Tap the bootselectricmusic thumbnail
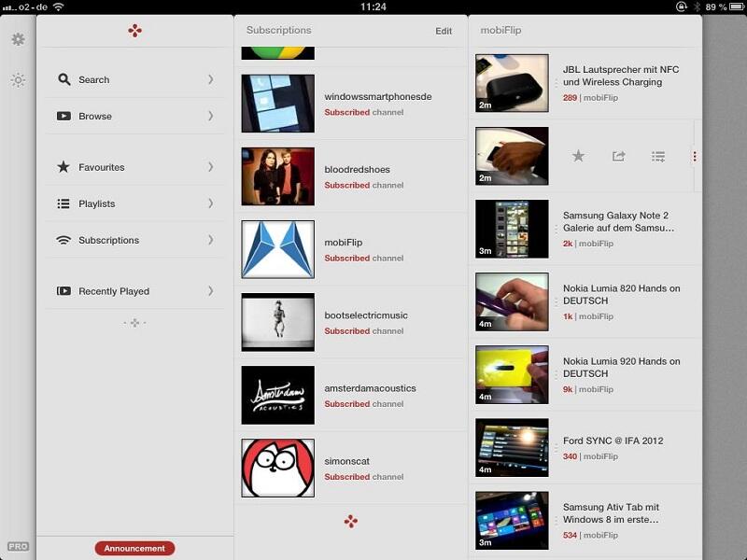This screenshot has height=560, width=747. tap(277, 322)
